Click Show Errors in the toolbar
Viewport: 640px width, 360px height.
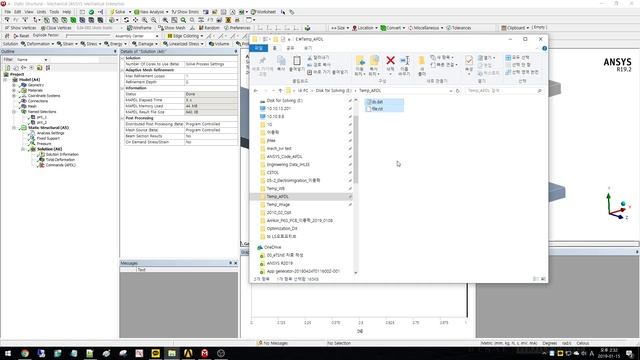click(x=185, y=12)
